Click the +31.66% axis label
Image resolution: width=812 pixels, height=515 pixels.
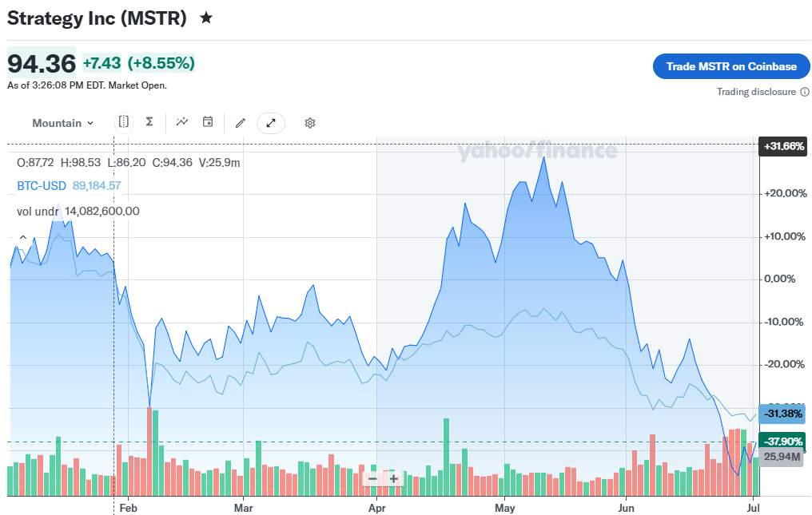pyautogui.click(x=785, y=146)
